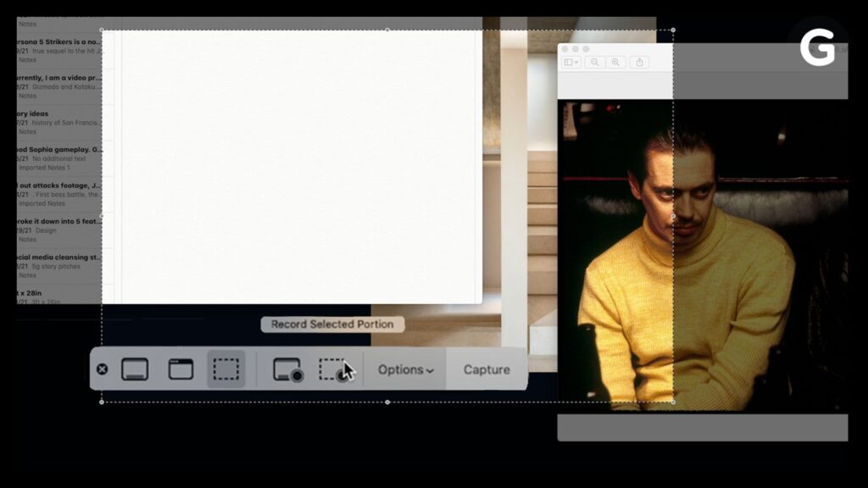The image size is (868, 488).
Task: Close the screenshot toolbar with the X icon
Action: [102, 369]
